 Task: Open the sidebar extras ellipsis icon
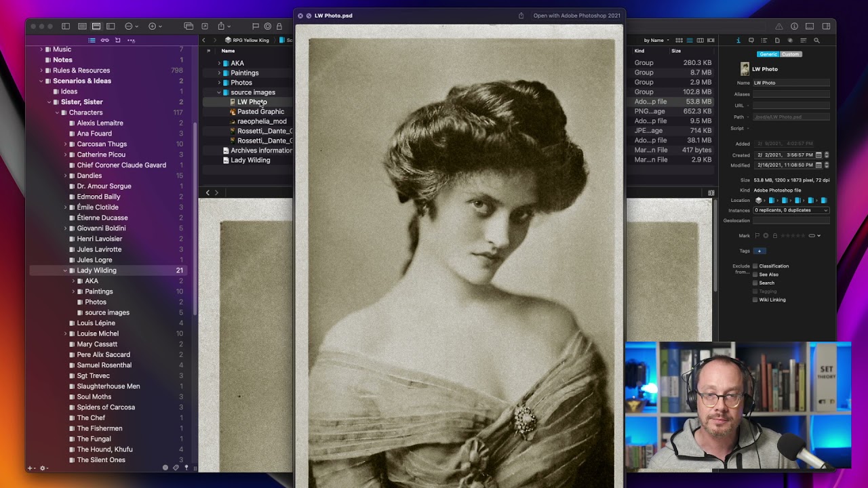(131, 40)
